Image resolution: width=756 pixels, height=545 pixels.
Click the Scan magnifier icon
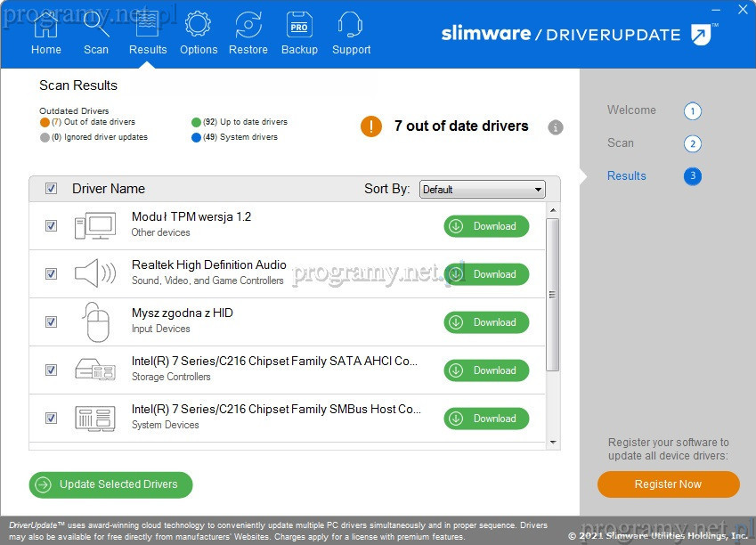96,26
